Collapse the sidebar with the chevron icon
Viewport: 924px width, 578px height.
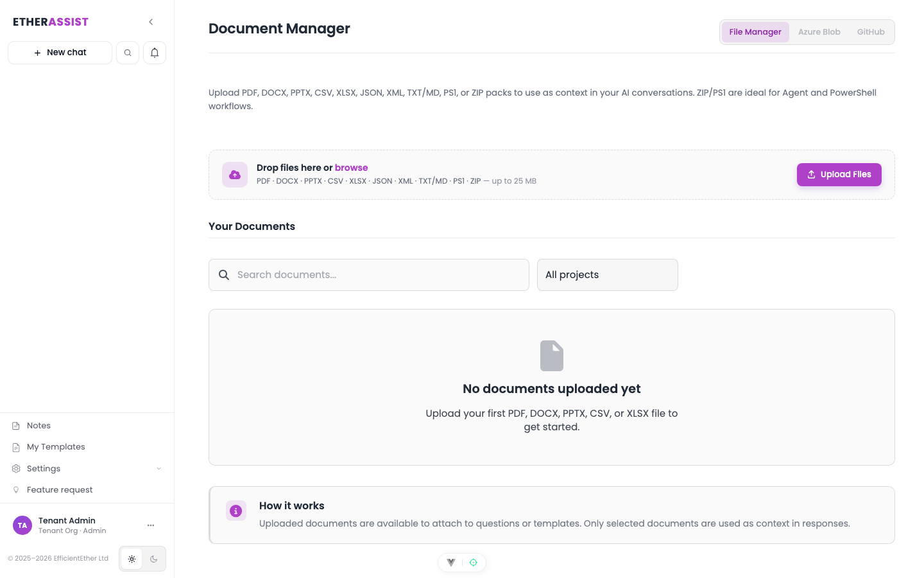tap(151, 22)
